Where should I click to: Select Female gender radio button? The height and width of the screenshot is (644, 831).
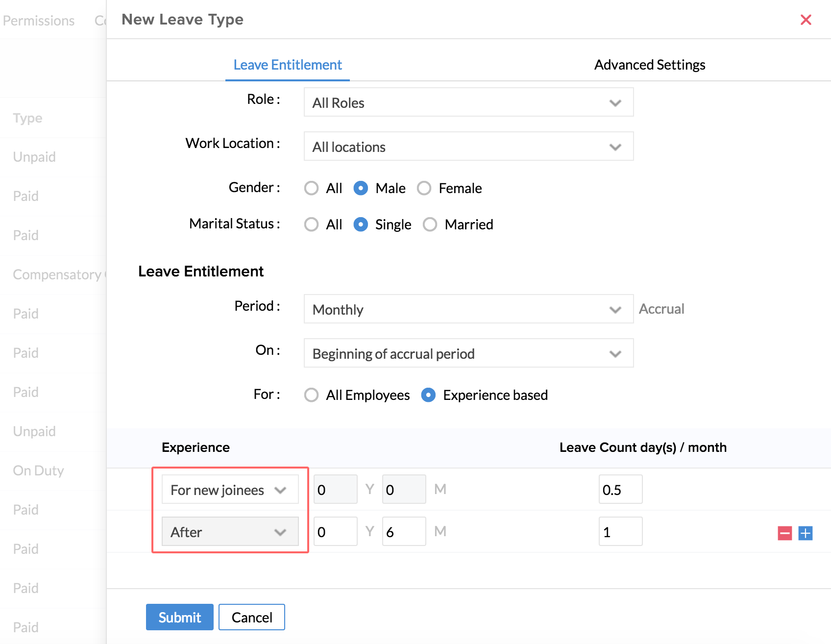pyautogui.click(x=424, y=188)
